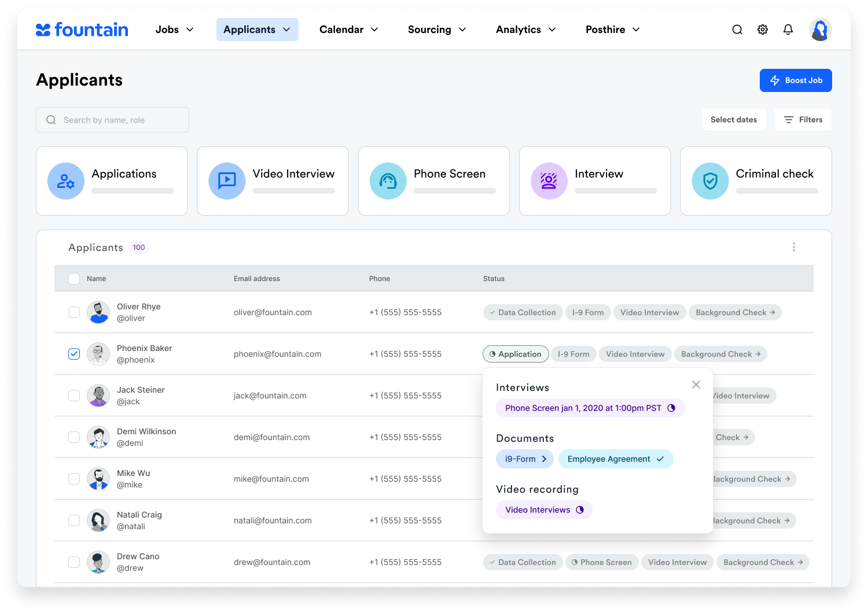Open the Filters button
Screen dimensions: 868x613
pyautogui.click(x=803, y=120)
